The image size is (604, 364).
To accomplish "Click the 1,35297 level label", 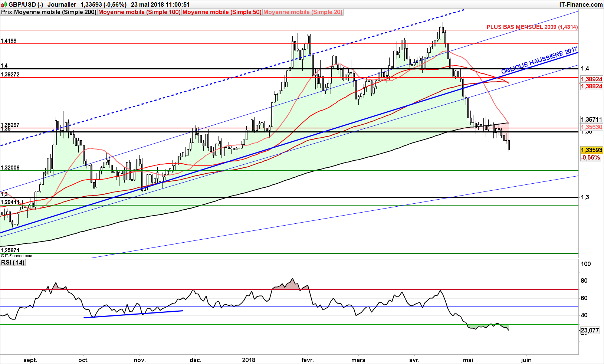I will [x=10, y=125].
